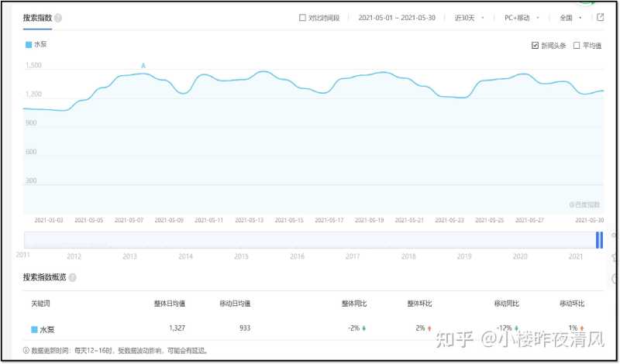Click the 整体环比 column header
620x364 pixels.
[419, 304]
